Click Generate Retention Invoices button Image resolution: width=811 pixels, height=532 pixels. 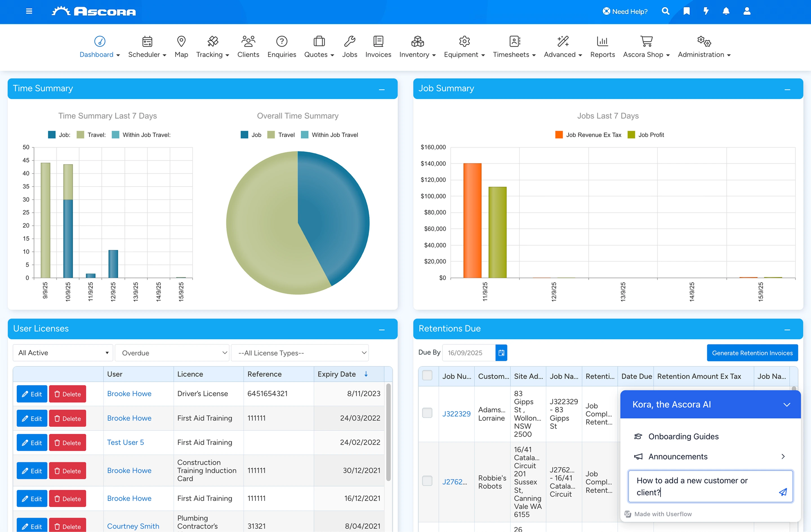(x=752, y=352)
